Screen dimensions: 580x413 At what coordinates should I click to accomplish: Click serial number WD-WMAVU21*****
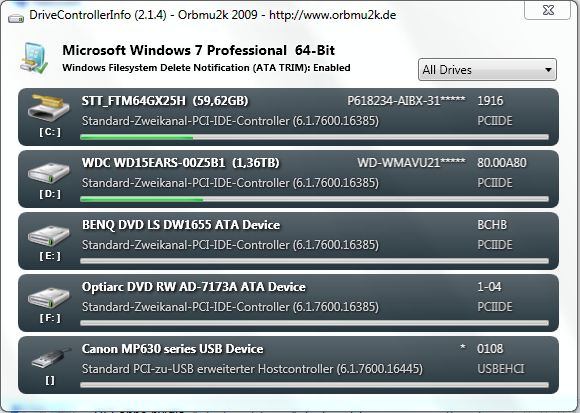[411, 163]
